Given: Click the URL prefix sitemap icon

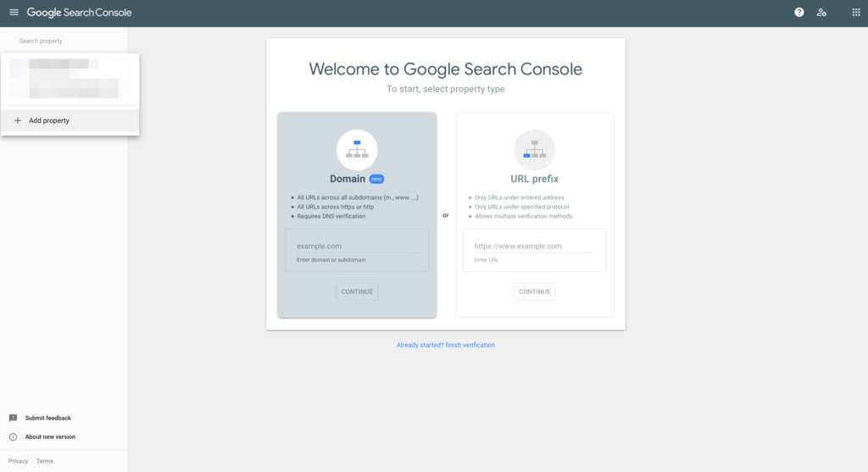Looking at the screenshot, I should 534,150.
